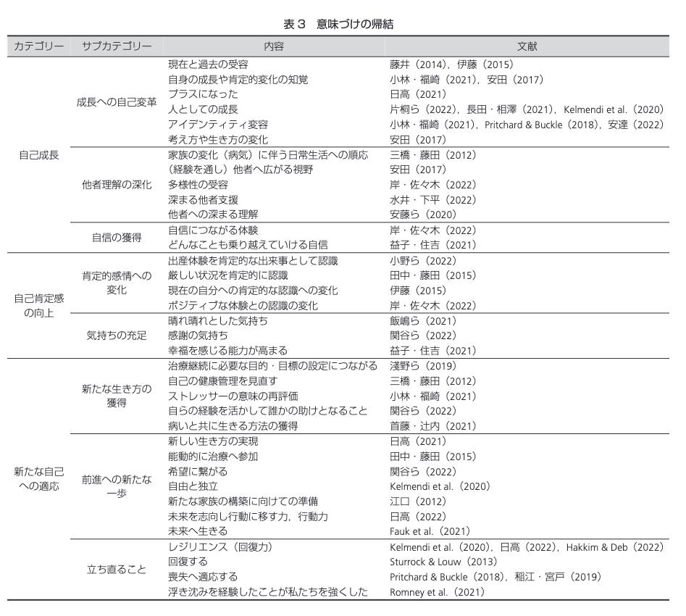Image resolution: width=686 pixels, height=616 pixels.
Task: Select the 新たな自己への適応 category cell
Action: [39, 479]
